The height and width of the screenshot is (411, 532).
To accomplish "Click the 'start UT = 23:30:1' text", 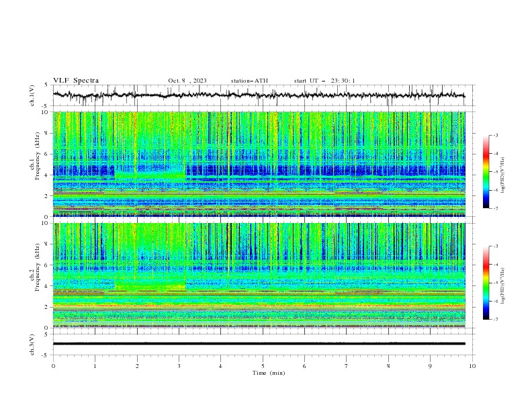I will [324, 81].
